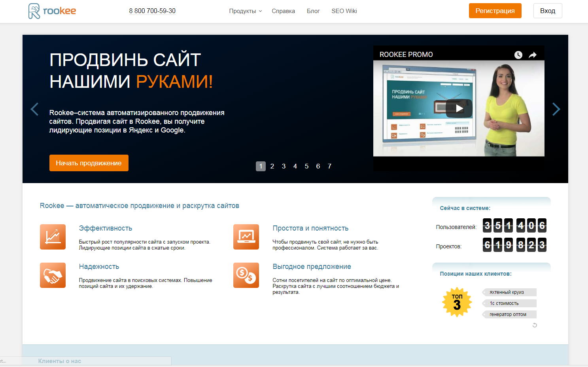Click the Простота и понятность monitor icon
588x367 pixels.
click(246, 237)
